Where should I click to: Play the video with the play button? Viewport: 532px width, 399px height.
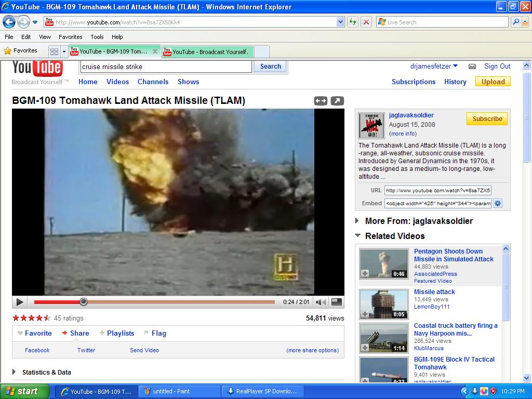coord(20,302)
